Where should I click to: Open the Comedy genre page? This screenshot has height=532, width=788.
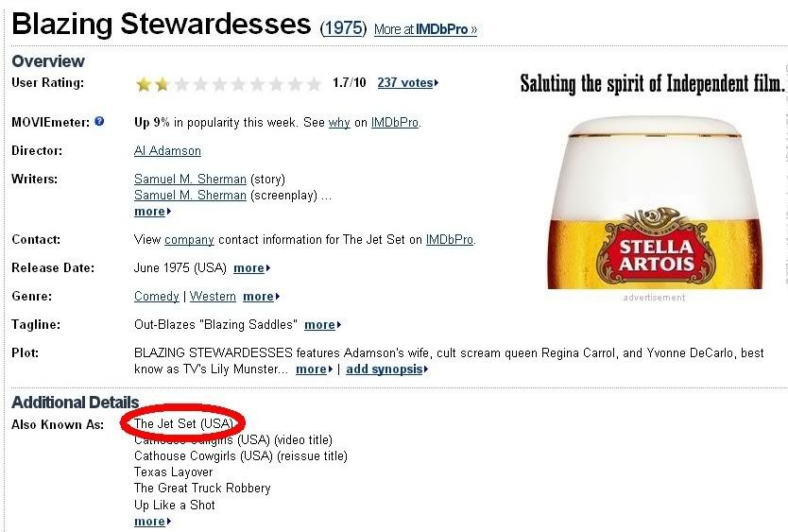click(x=156, y=297)
